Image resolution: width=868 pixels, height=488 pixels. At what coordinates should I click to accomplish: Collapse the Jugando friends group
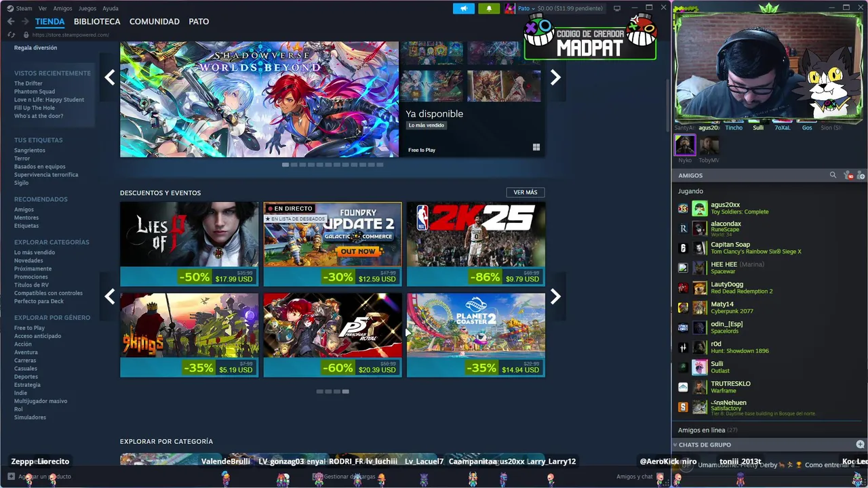click(690, 191)
